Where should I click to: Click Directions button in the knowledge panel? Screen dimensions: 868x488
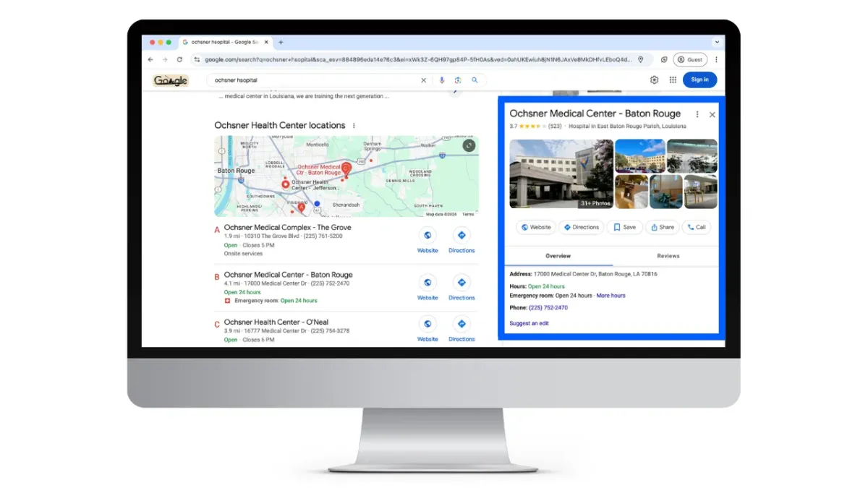[581, 227]
